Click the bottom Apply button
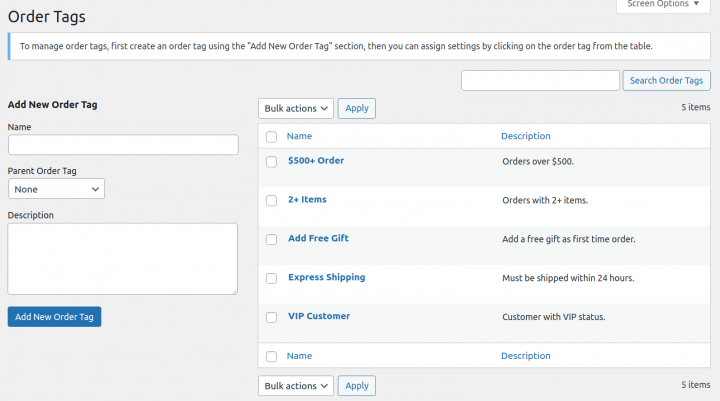The image size is (720, 401). coord(357,386)
